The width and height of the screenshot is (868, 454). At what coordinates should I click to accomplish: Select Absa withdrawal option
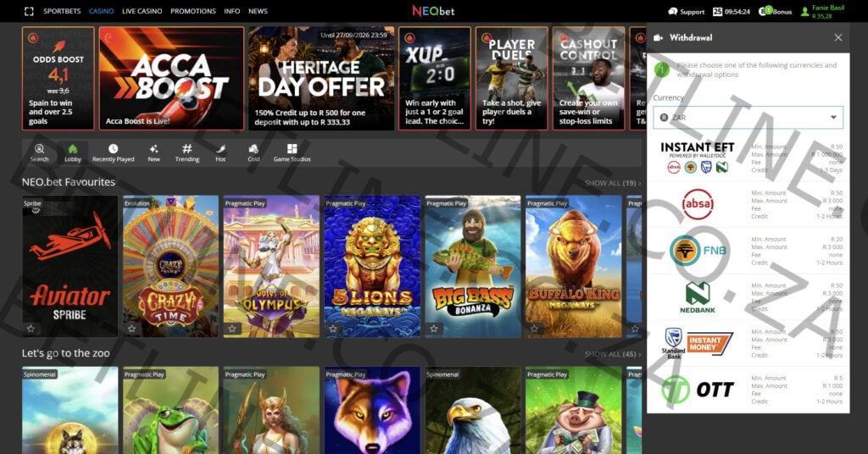(748, 205)
